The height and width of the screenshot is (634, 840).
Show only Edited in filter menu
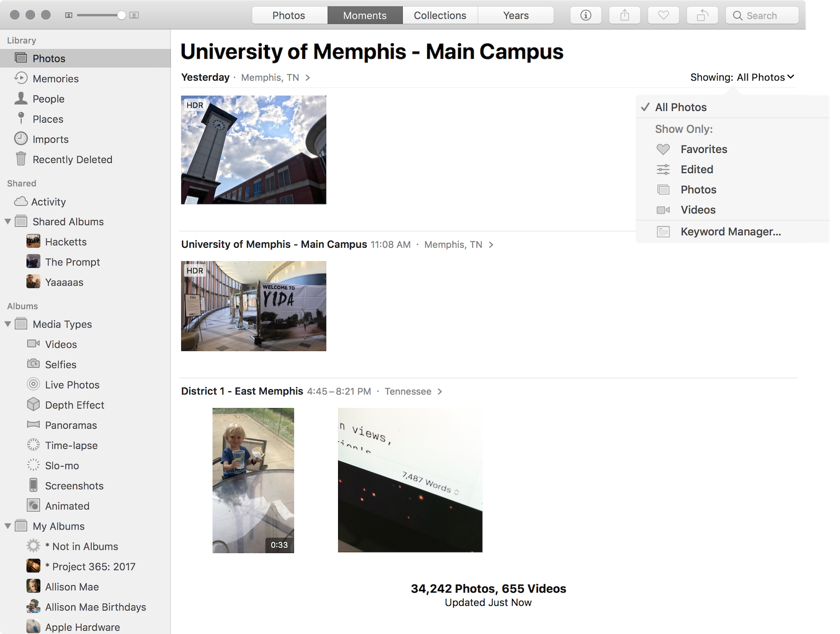[x=732, y=169]
